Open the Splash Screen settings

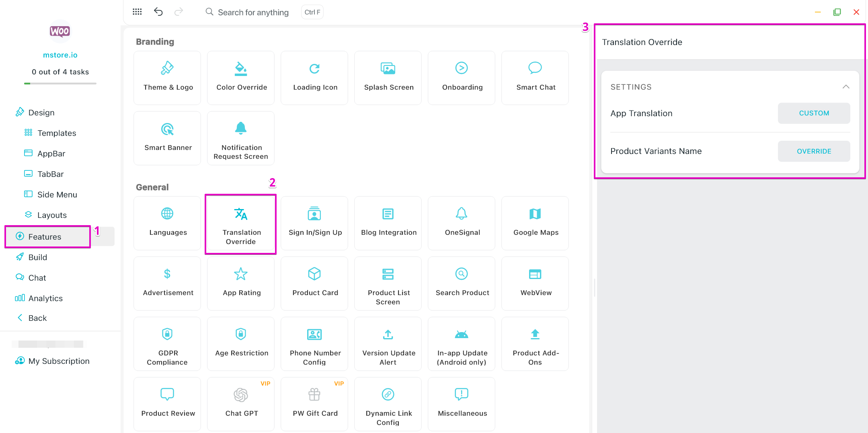(x=388, y=78)
